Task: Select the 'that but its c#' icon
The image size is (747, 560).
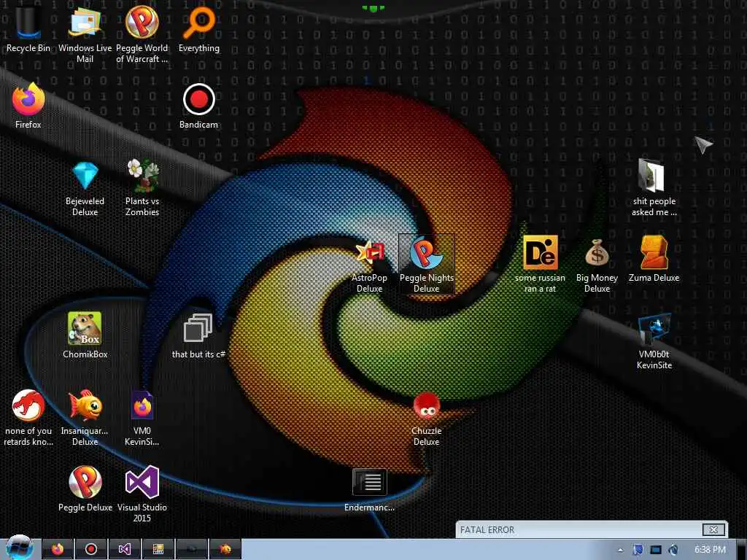Action: (198, 335)
